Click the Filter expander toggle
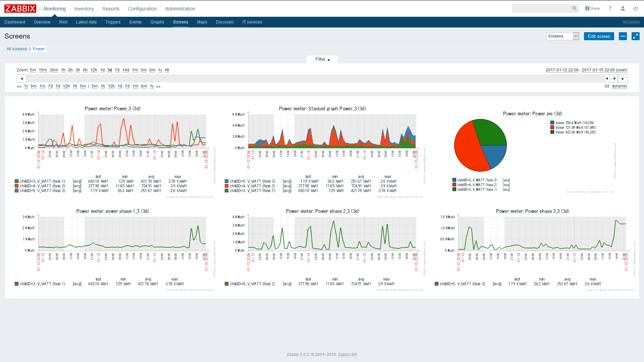The height and width of the screenshot is (362, 644). point(322,59)
